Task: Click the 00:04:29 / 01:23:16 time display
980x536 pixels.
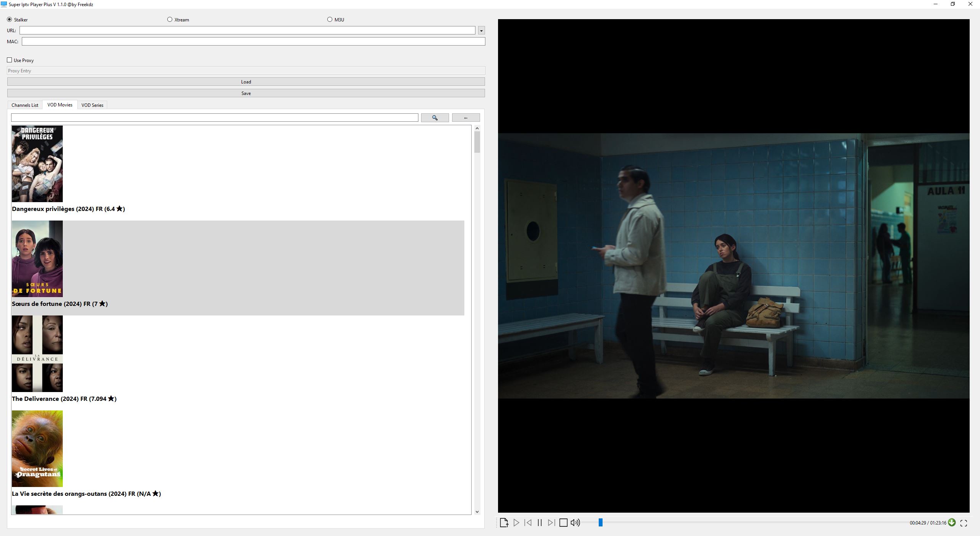Action: click(x=928, y=523)
